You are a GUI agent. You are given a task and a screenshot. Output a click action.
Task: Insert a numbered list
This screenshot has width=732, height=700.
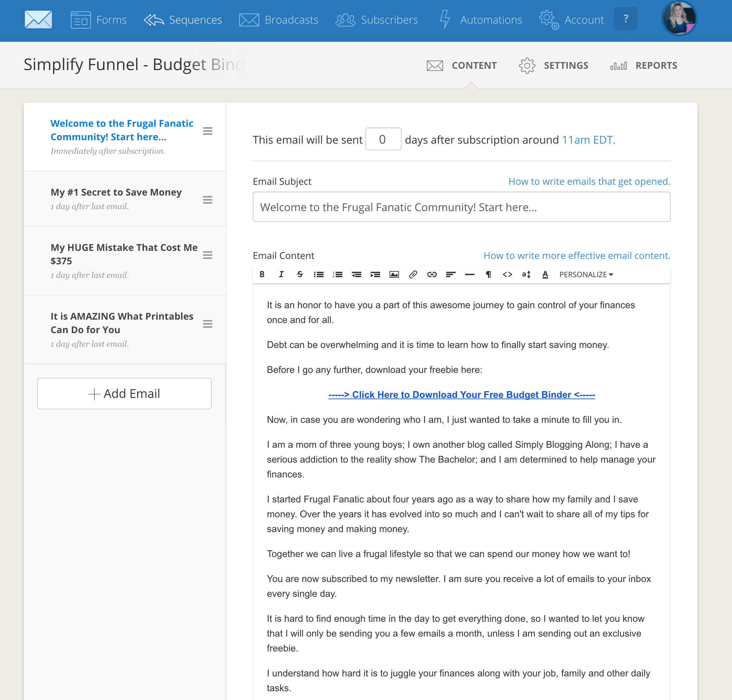[x=337, y=274]
